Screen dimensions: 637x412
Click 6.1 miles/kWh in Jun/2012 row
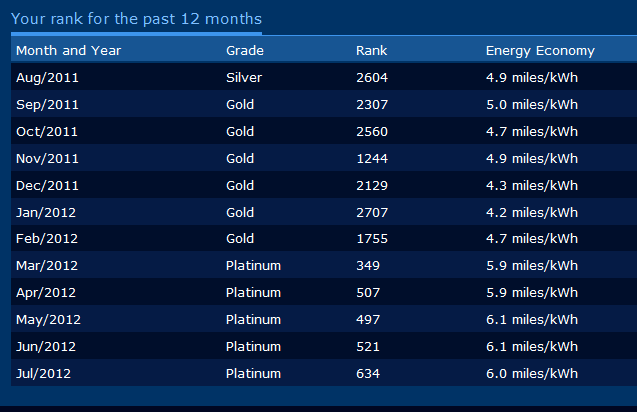(x=532, y=346)
